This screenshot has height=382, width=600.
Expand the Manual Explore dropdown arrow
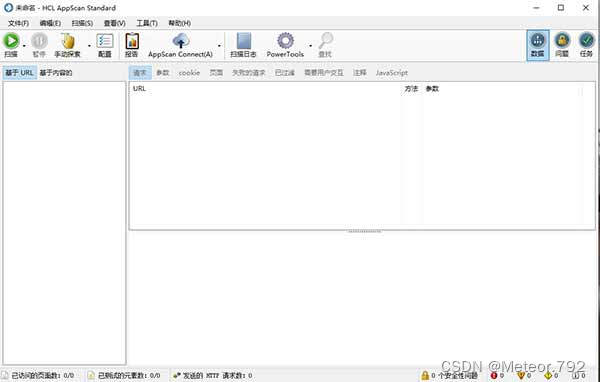[x=89, y=46]
